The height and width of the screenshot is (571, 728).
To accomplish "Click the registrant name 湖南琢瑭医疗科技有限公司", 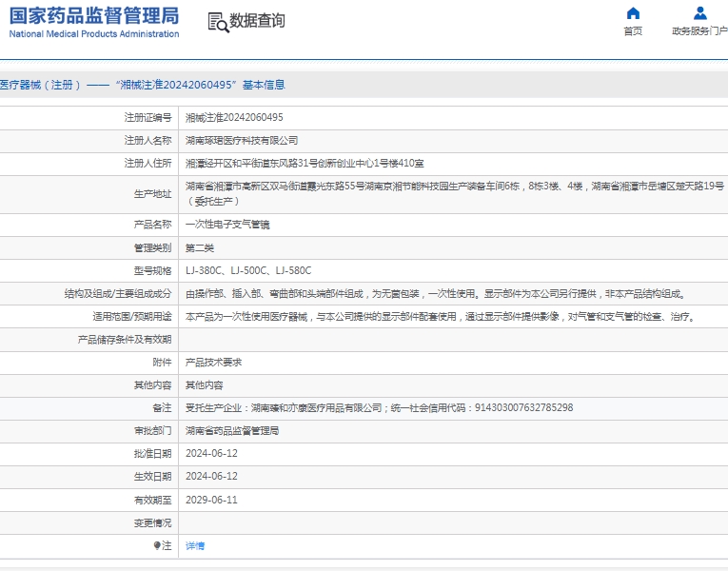I will click(242, 140).
